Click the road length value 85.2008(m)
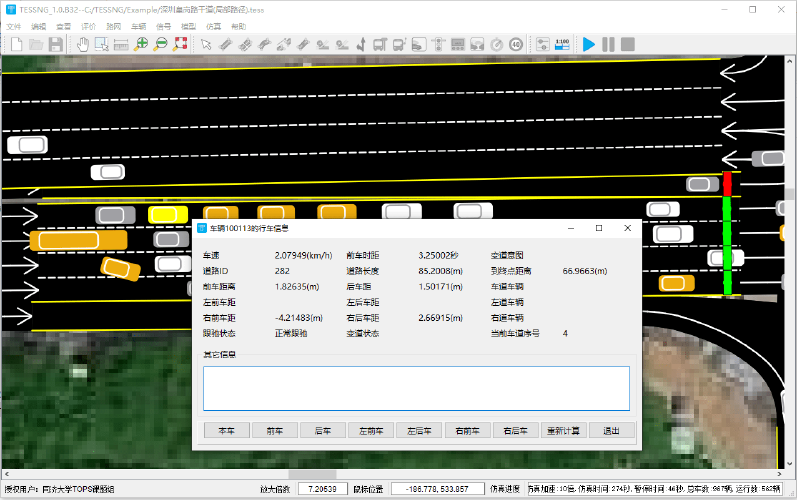Screen dimensions: 797x500 (441, 271)
